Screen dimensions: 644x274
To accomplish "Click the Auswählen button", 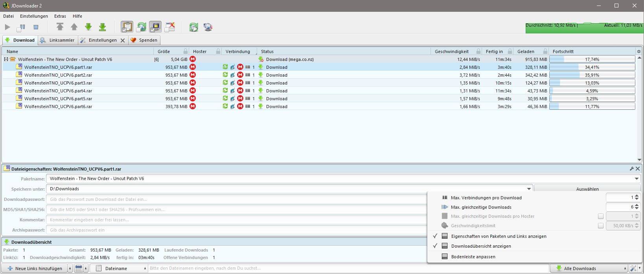I will (x=587, y=189).
